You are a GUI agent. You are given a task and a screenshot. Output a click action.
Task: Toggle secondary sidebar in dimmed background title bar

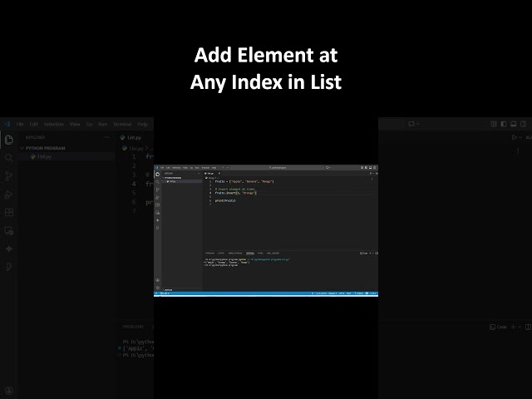tap(524, 124)
